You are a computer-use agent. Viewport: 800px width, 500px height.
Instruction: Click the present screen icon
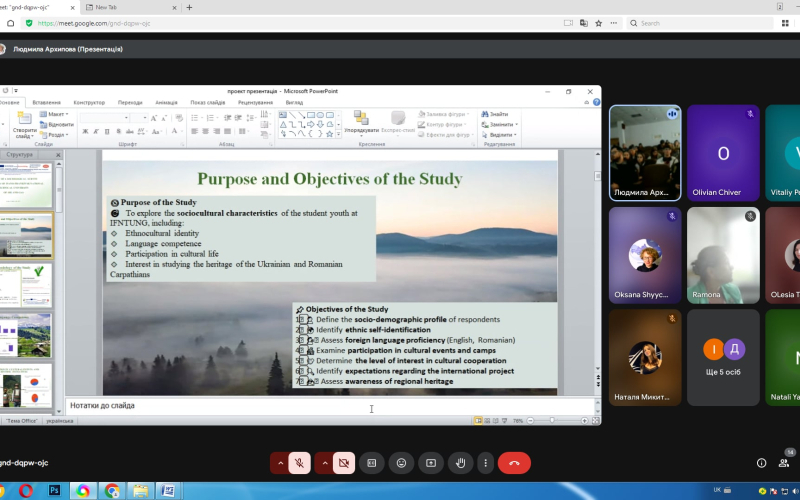point(431,463)
